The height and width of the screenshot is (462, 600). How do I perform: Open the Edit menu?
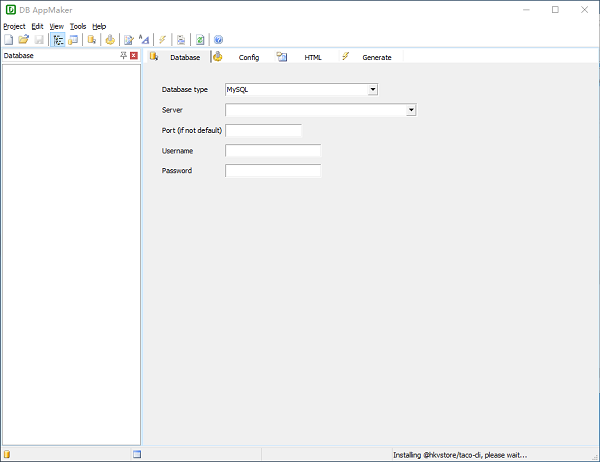tap(37, 26)
